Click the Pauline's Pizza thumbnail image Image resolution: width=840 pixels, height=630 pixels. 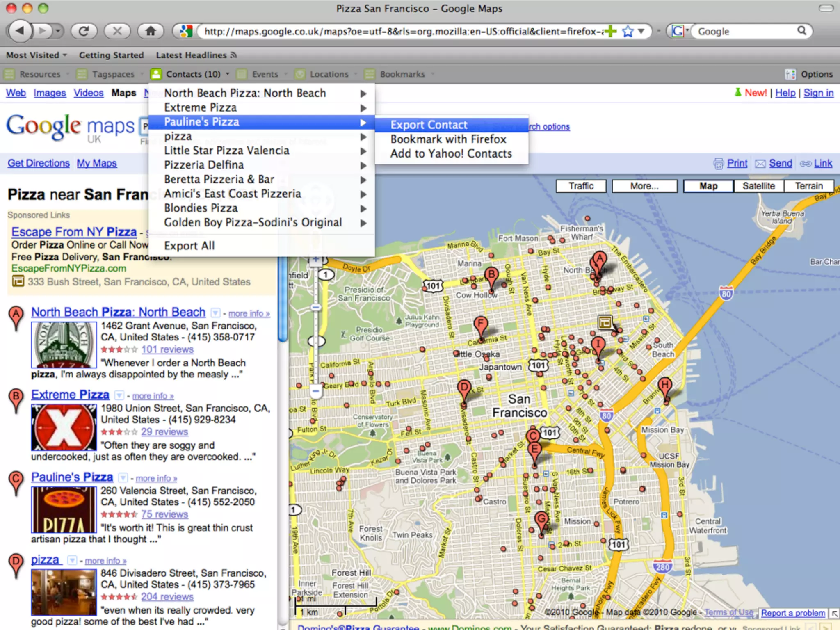tap(64, 509)
